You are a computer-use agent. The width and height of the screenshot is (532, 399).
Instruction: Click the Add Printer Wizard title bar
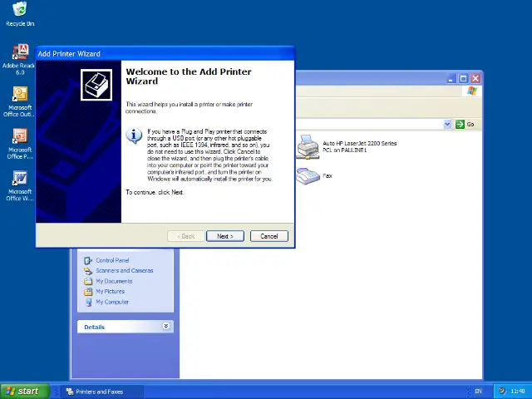(x=165, y=53)
